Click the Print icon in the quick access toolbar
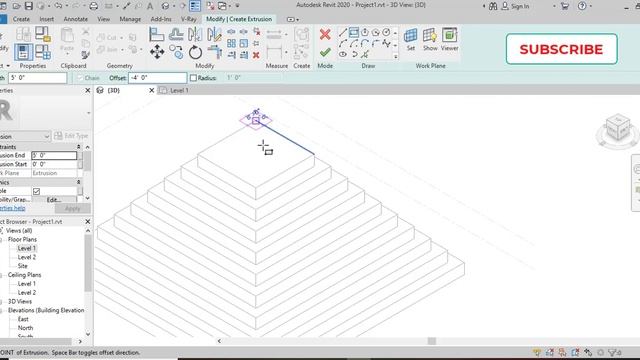The width and height of the screenshot is (640, 360). [93, 6]
